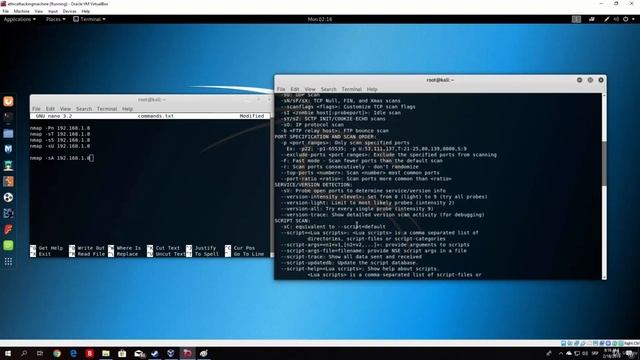Maximize the nmap help terminal window
The width and height of the screenshot is (640, 360).
(590, 80)
